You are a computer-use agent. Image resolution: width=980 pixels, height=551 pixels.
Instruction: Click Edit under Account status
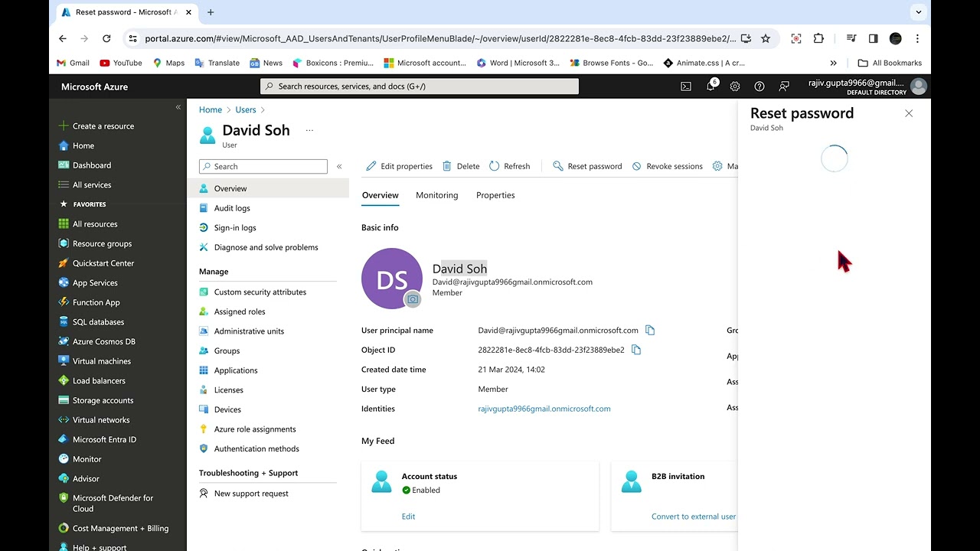[x=408, y=517]
